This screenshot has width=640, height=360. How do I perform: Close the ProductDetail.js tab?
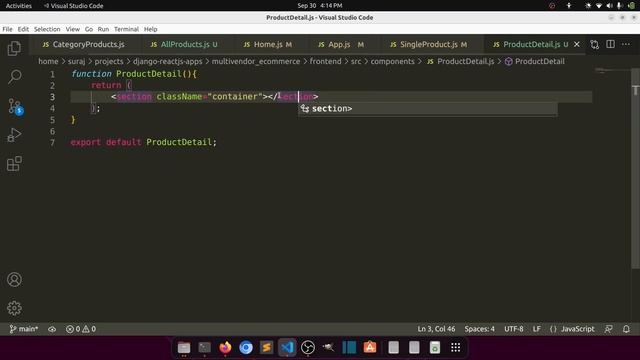[x=577, y=44]
